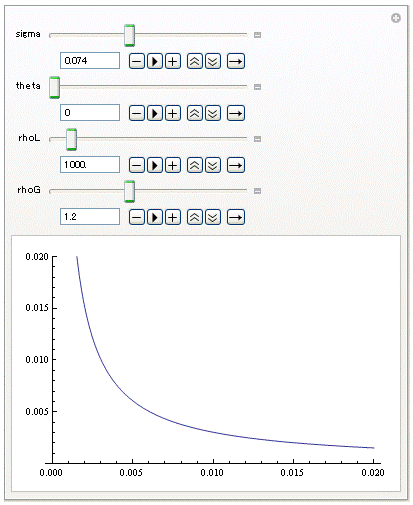
Task: Play the rhoL animation
Action: click(155, 165)
